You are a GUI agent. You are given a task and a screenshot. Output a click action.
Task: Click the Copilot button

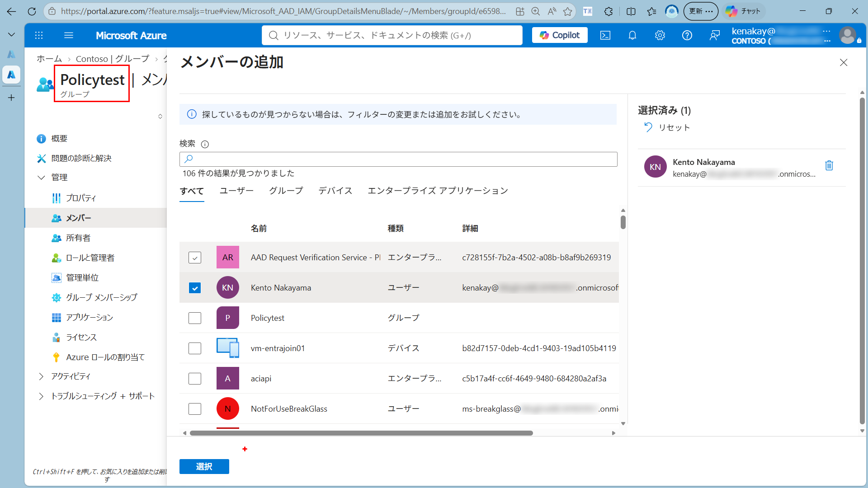coord(560,35)
